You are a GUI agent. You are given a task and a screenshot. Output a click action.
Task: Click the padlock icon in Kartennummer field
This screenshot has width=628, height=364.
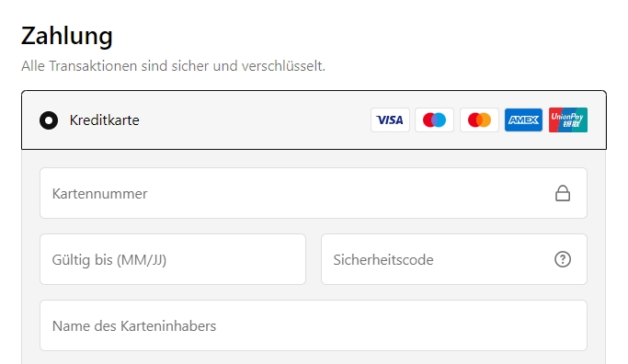click(563, 193)
